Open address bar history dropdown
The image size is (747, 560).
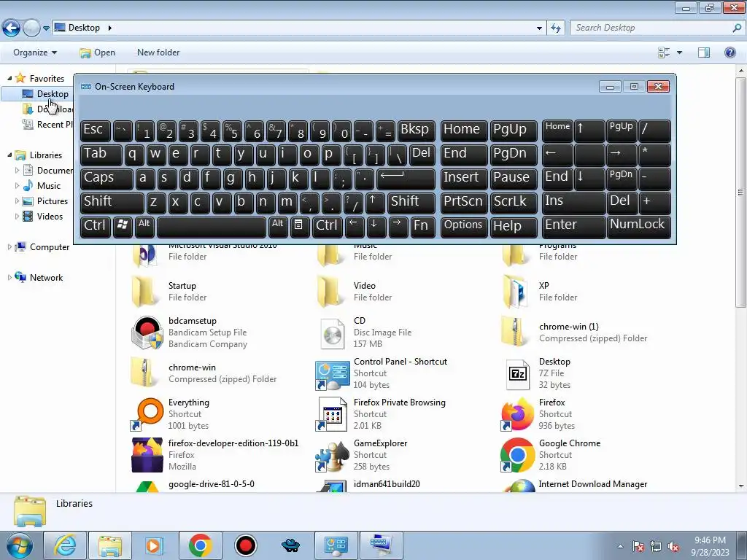539,28
